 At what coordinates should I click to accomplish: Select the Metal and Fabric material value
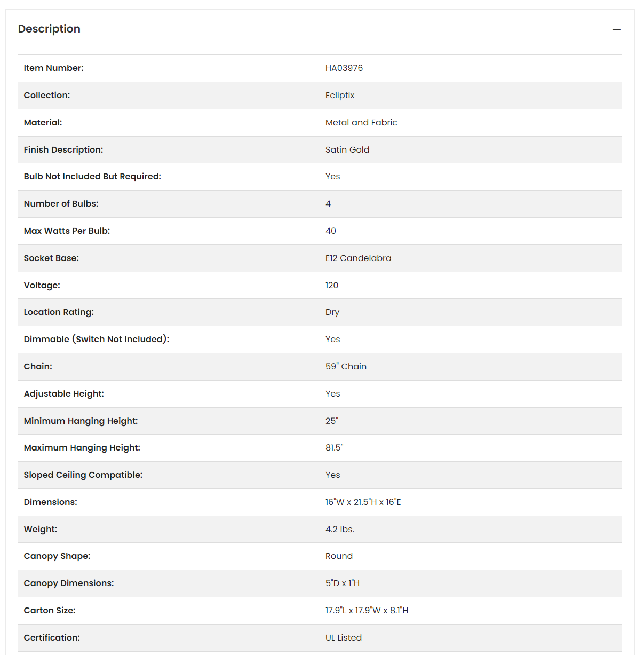(361, 123)
